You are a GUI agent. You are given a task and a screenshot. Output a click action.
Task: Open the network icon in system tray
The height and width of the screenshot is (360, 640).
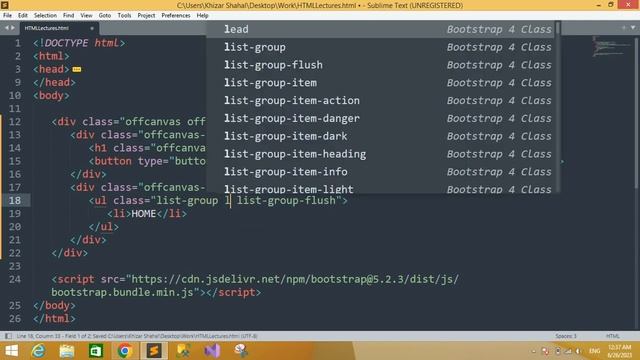coord(568,351)
